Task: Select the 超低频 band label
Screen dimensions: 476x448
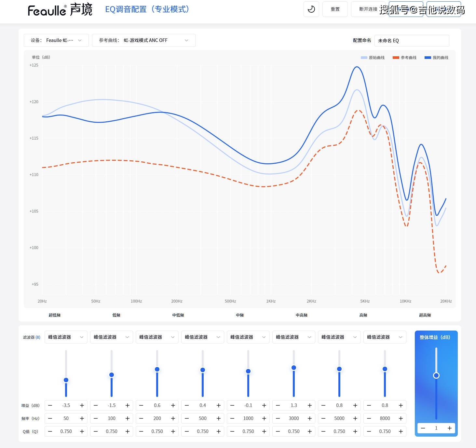Action: pos(55,315)
